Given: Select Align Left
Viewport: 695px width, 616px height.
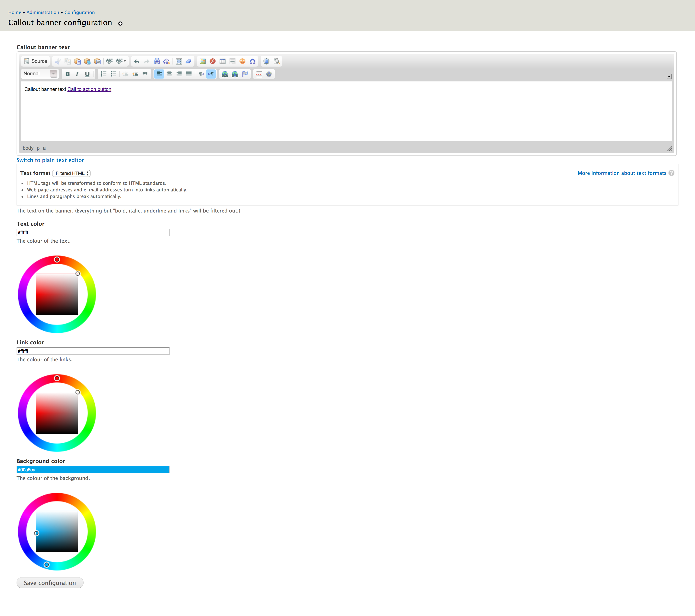Looking at the screenshot, I should point(159,74).
